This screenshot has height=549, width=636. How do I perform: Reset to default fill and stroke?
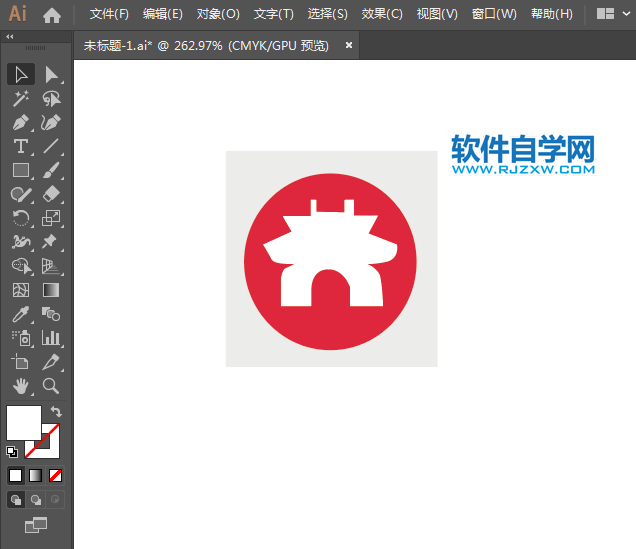tap(12, 452)
